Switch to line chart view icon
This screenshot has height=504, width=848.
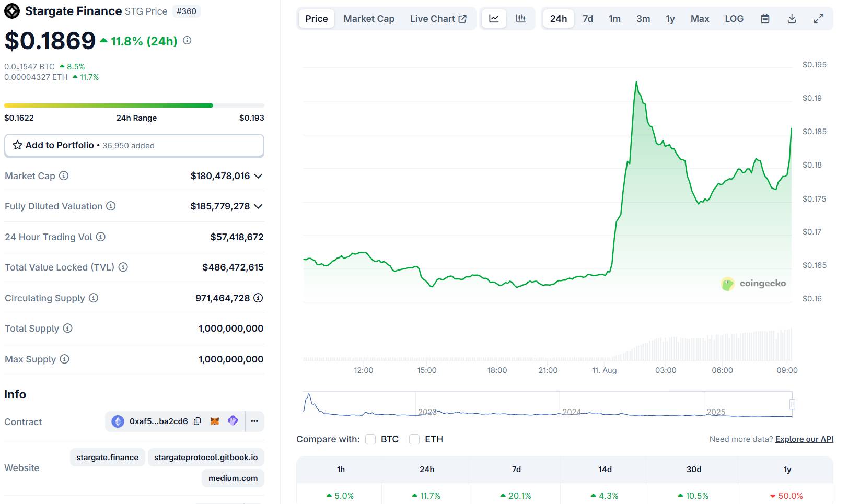[494, 19]
